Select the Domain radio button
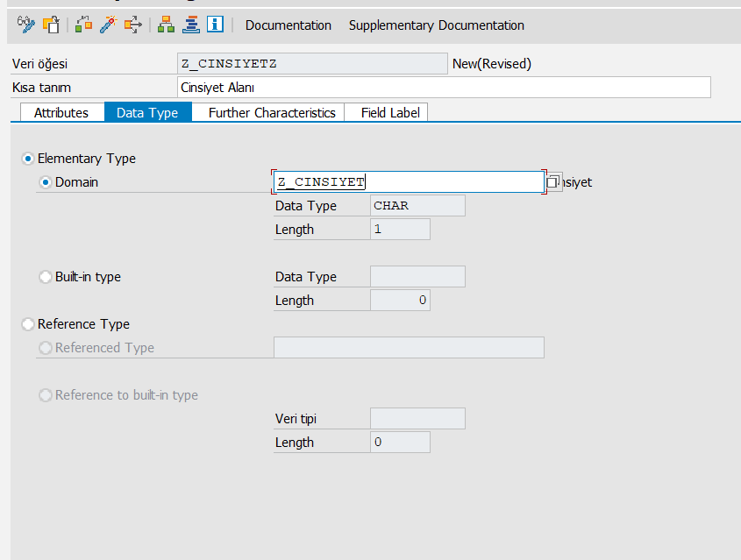This screenshot has width=741, height=560. (x=46, y=182)
